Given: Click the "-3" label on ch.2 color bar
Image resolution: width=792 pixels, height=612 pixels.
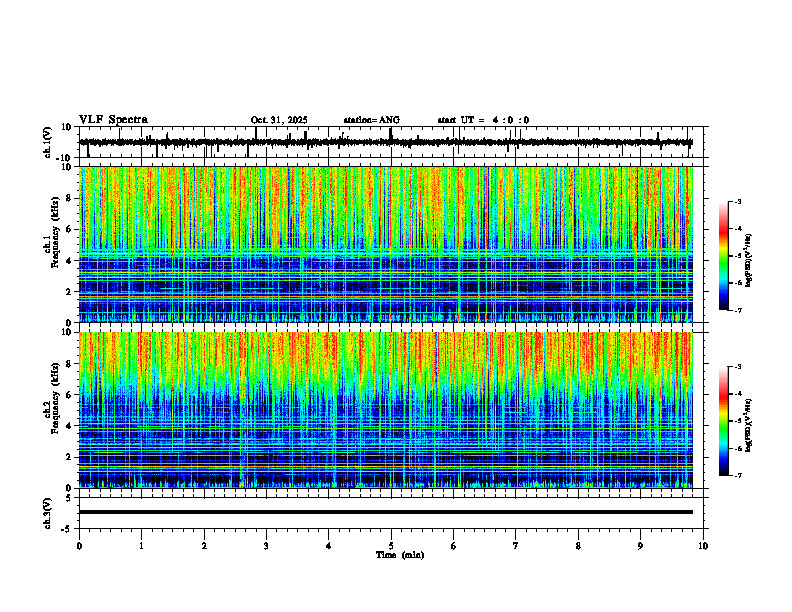Looking at the screenshot, I should (x=738, y=367).
